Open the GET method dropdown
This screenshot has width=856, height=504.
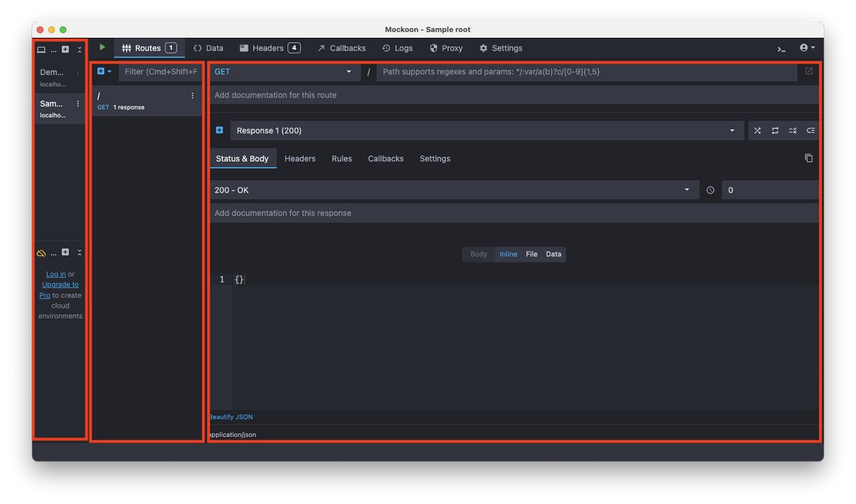click(x=285, y=72)
